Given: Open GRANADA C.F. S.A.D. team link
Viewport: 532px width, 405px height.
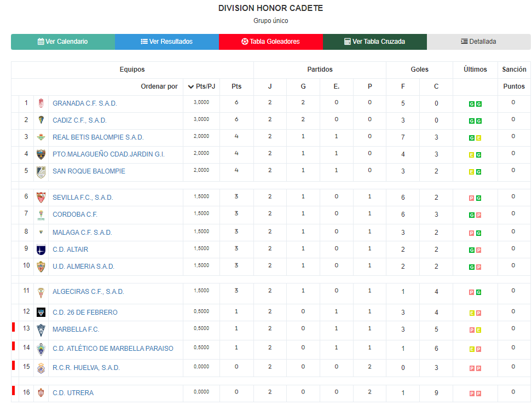Looking at the screenshot, I should click(x=84, y=103).
